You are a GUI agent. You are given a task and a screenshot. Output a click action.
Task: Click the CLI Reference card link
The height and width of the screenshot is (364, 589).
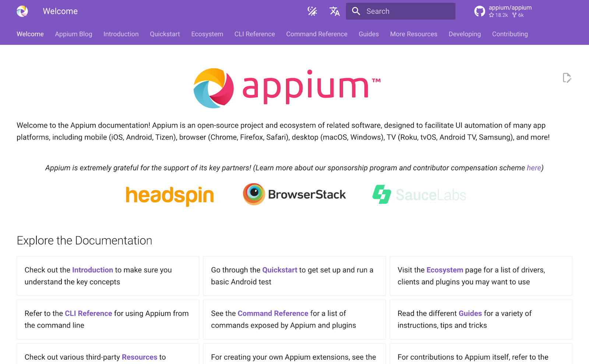click(x=88, y=313)
